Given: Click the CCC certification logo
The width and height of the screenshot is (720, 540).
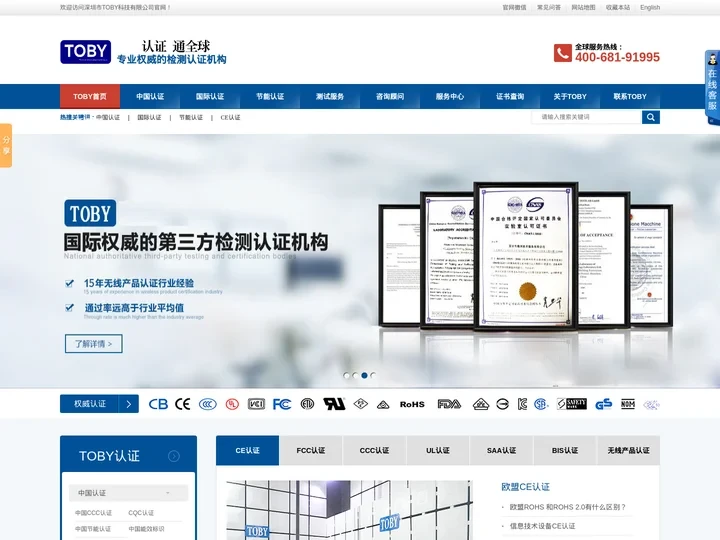Looking at the screenshot, I should 208,404.
